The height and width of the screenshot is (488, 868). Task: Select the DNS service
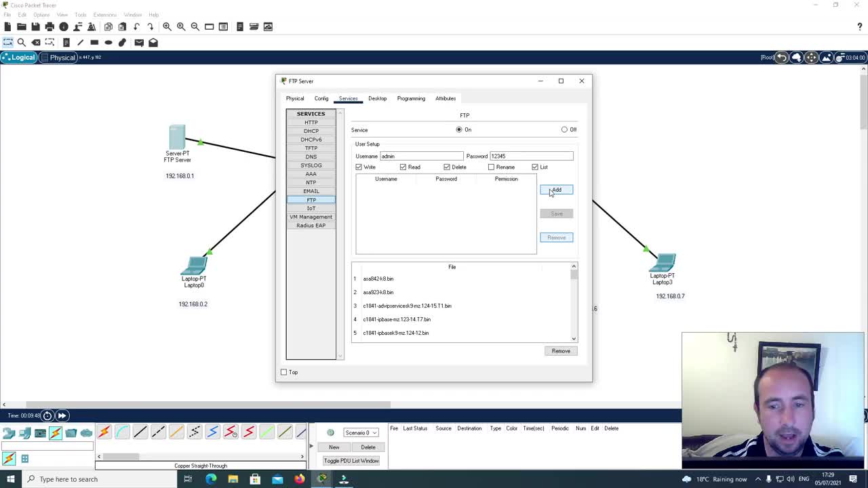311,157
